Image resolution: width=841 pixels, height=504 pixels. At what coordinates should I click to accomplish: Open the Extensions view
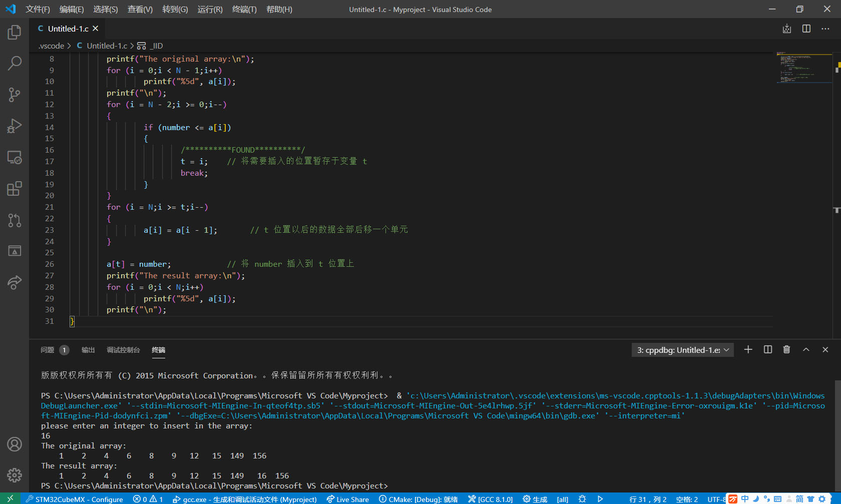(x=15, y=189)
